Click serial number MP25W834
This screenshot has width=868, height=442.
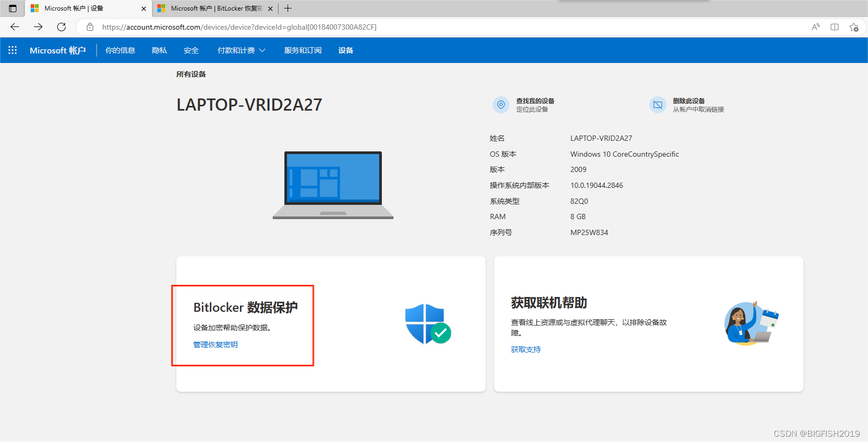[x=589, y=232]
